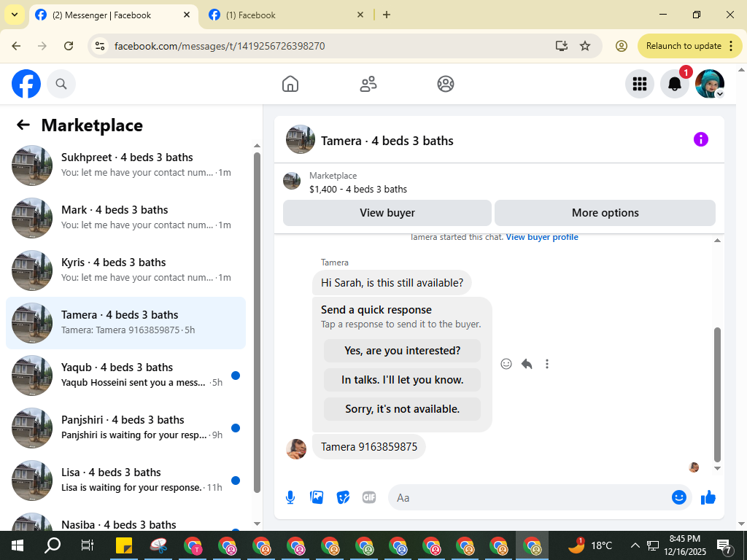747x560 pixels.
Task: Close the (1) Facebook browser tab
Action: (360, 15)
